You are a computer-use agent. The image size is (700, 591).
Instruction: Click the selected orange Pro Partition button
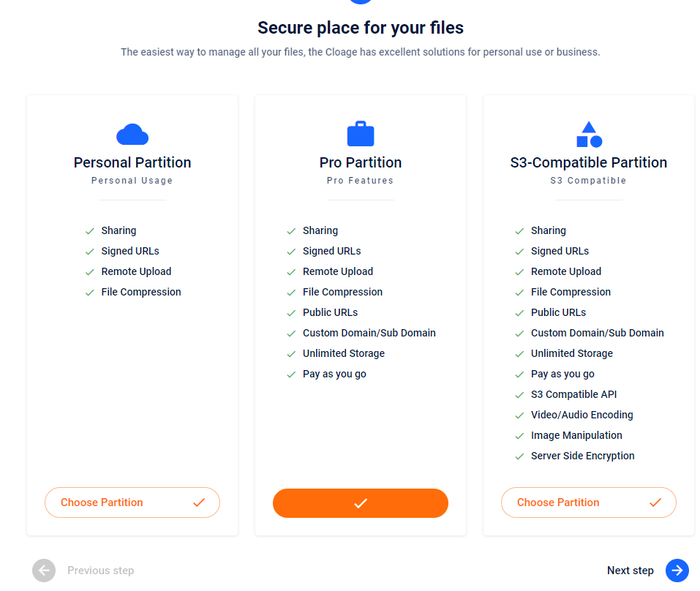(x=361, y=503)
